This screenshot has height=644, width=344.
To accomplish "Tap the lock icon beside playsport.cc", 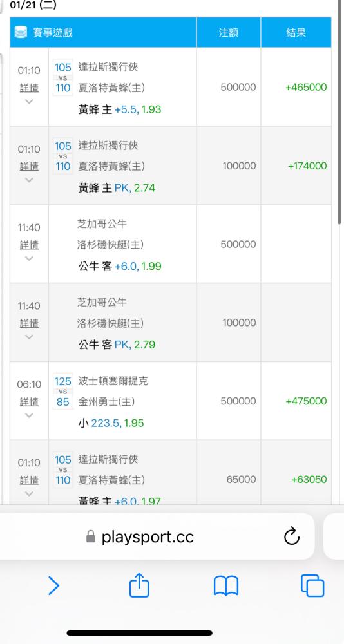I will point(91,536).
